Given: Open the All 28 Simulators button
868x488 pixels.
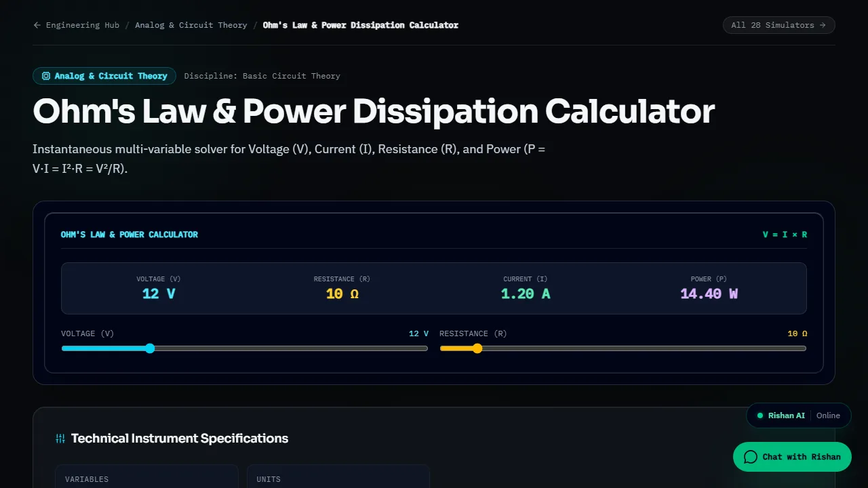Looking at the screenshot, I should (778, 25).
